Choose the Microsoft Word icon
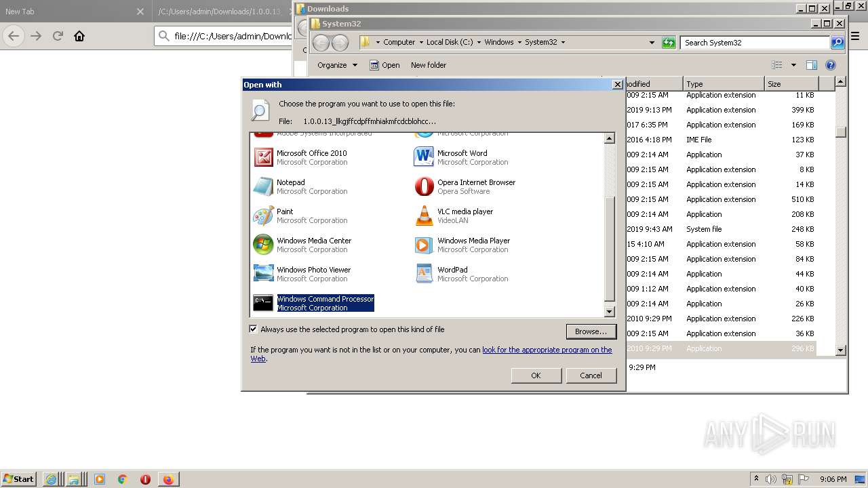This screenshot has width=868, height=488. [x=424, y=157]
